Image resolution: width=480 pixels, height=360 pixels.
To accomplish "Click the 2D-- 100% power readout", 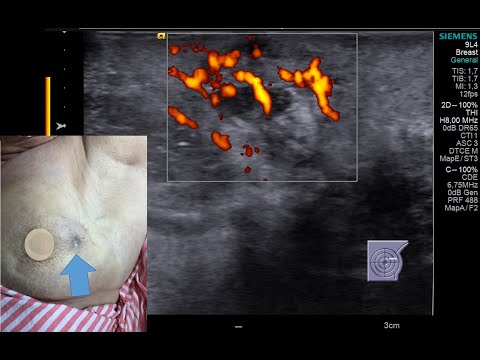I will point(459,105).
